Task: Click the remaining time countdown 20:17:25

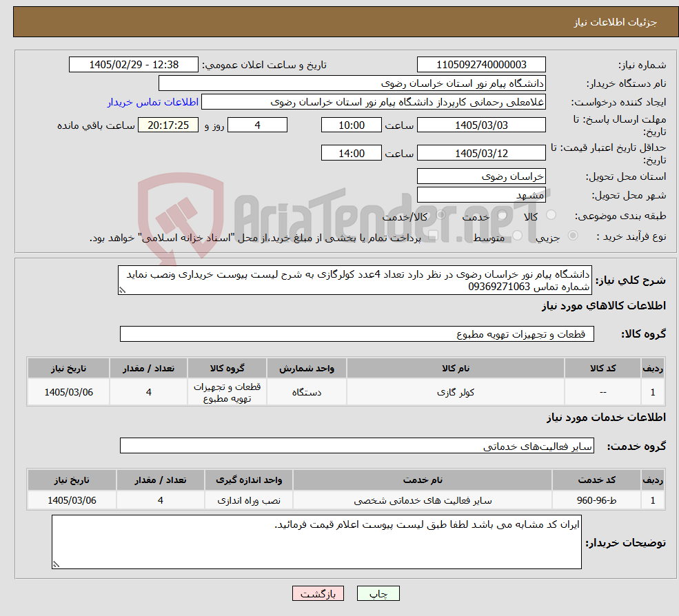Action: [x=168, y=125]
